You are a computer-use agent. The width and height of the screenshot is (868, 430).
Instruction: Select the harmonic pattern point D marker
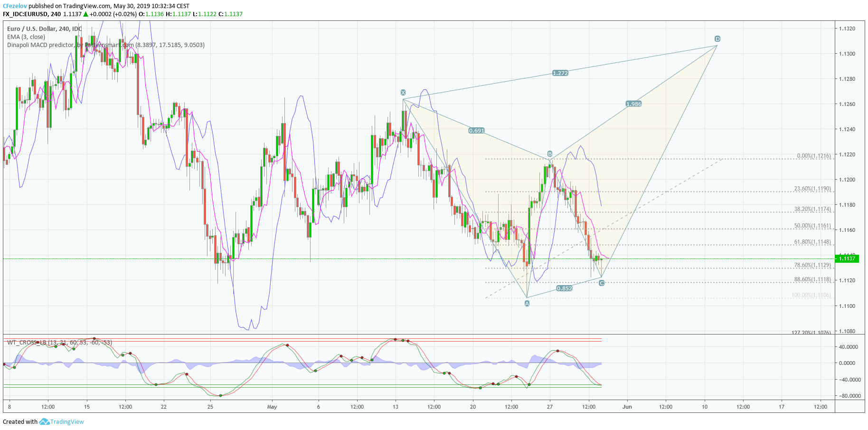(717, 38)
